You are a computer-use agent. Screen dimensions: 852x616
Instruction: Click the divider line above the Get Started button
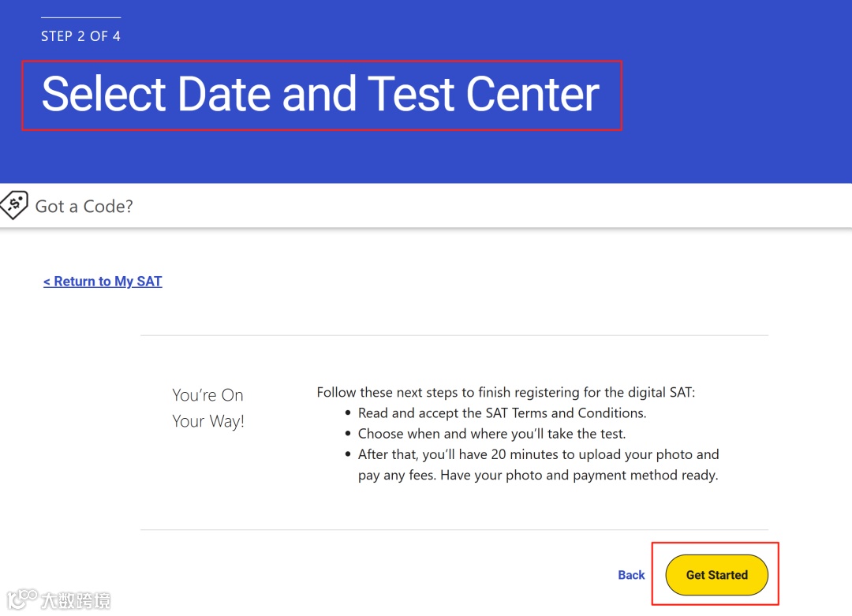(454, 529)
